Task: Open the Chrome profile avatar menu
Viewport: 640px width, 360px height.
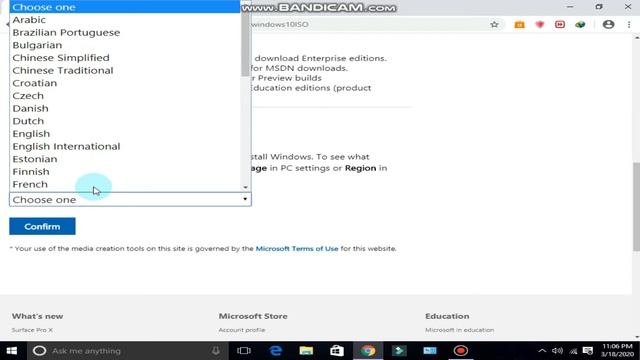Action: point(608,24)
